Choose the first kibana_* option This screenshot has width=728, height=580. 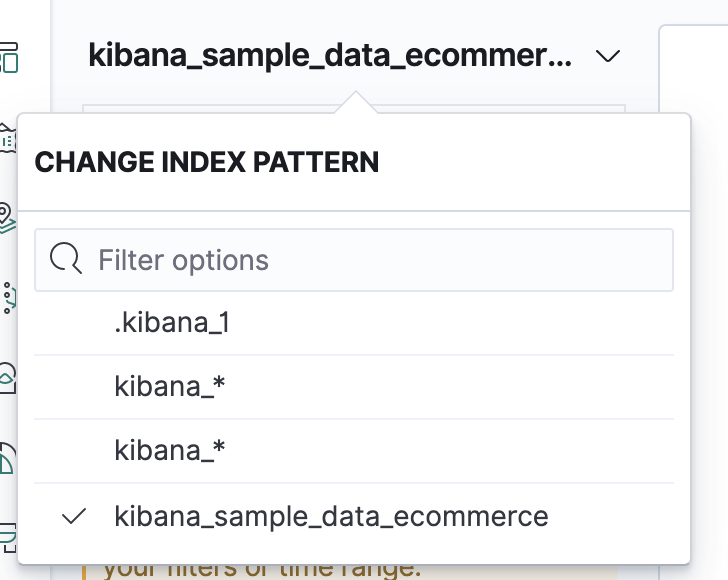[x=170, y=387]
